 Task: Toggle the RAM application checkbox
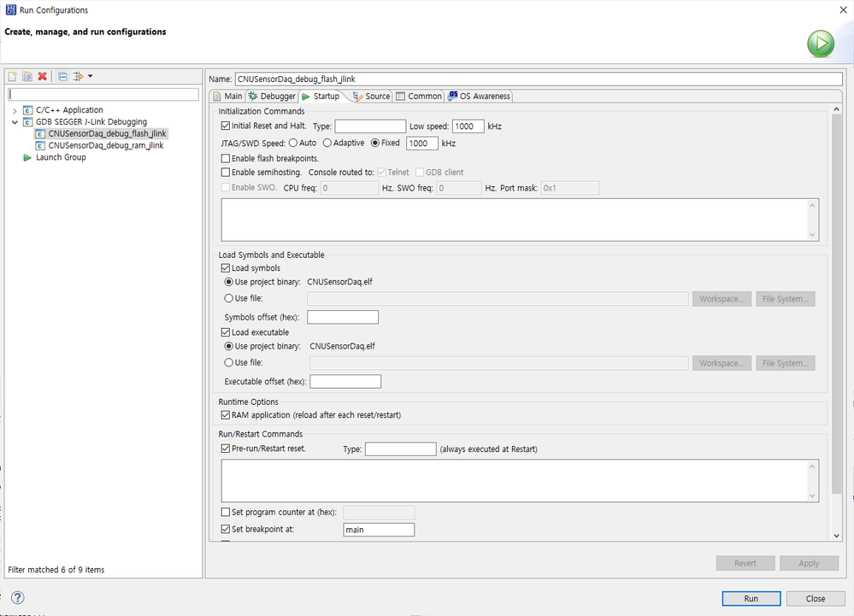point(226,415)
